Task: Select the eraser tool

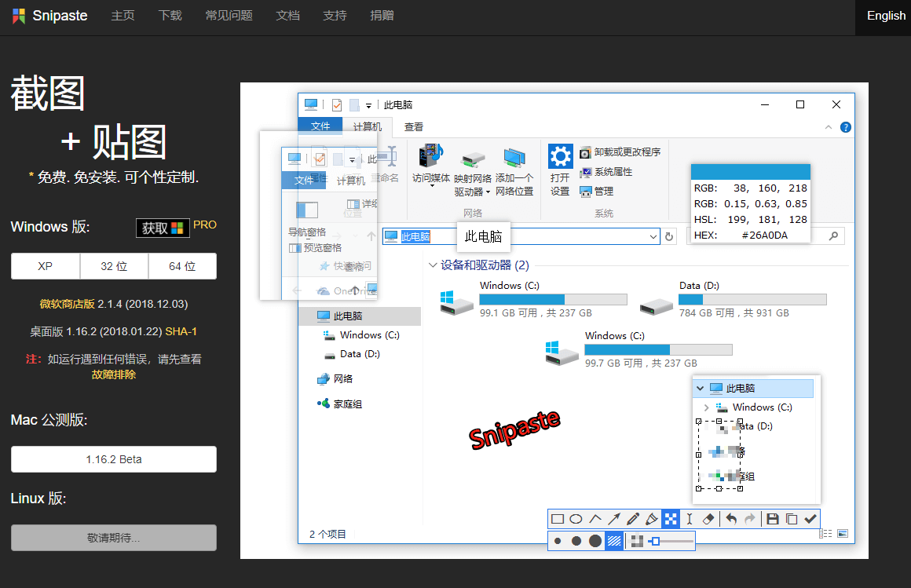Action: [708, 519]
